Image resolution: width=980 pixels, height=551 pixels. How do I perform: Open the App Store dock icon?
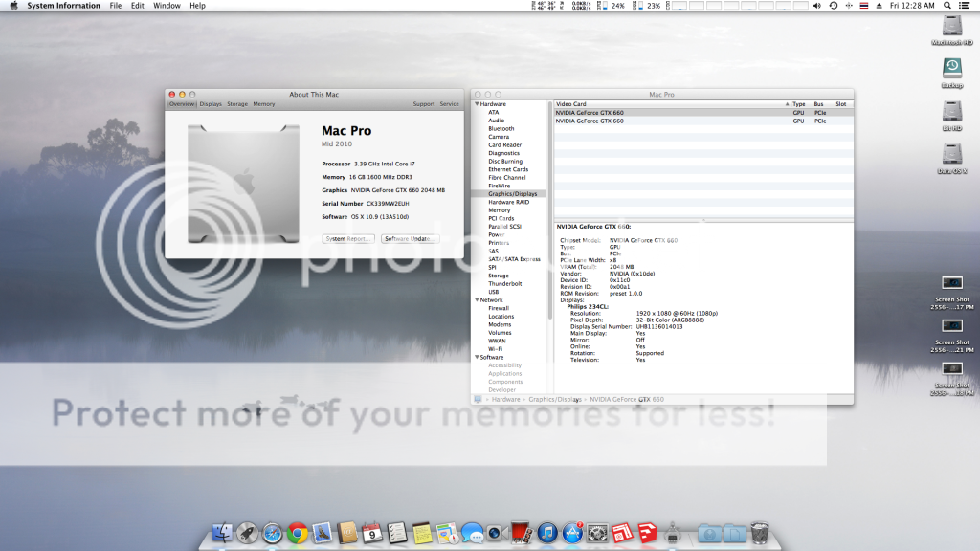coord(573,533)
